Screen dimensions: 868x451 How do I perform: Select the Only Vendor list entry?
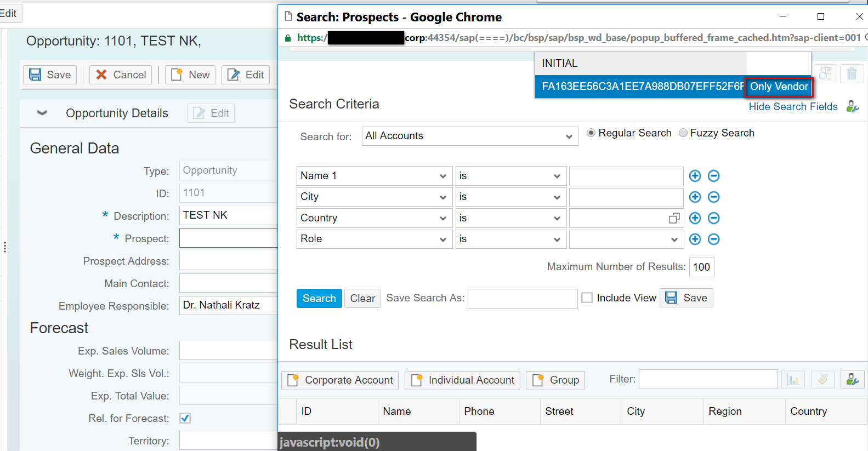(x=779, y=87)
